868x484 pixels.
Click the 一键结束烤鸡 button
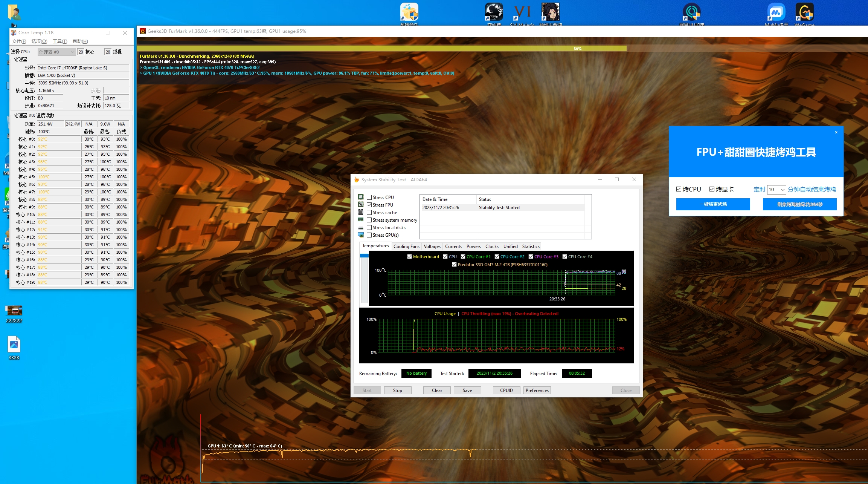pyautogui.click(x=713, y=204)
